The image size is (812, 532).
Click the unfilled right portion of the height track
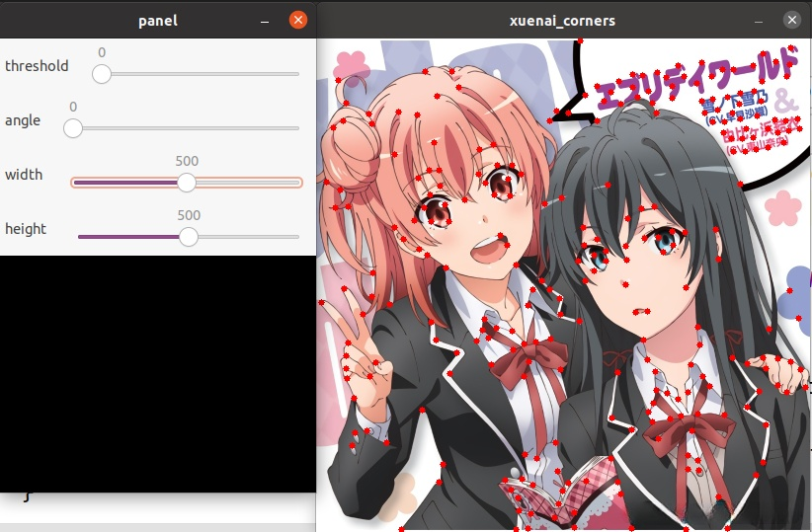pos(247,237)
